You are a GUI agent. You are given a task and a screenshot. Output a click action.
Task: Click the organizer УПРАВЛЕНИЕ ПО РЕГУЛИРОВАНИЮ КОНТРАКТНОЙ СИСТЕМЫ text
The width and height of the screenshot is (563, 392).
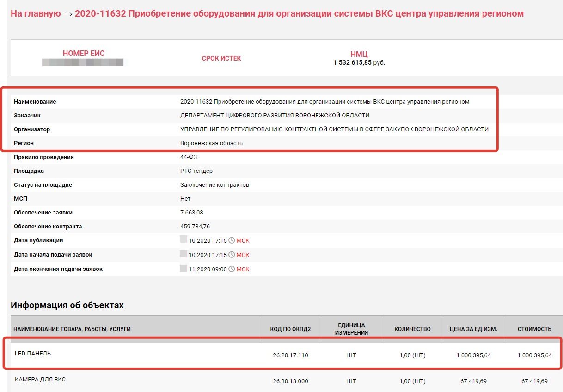(x=334, y=129)
